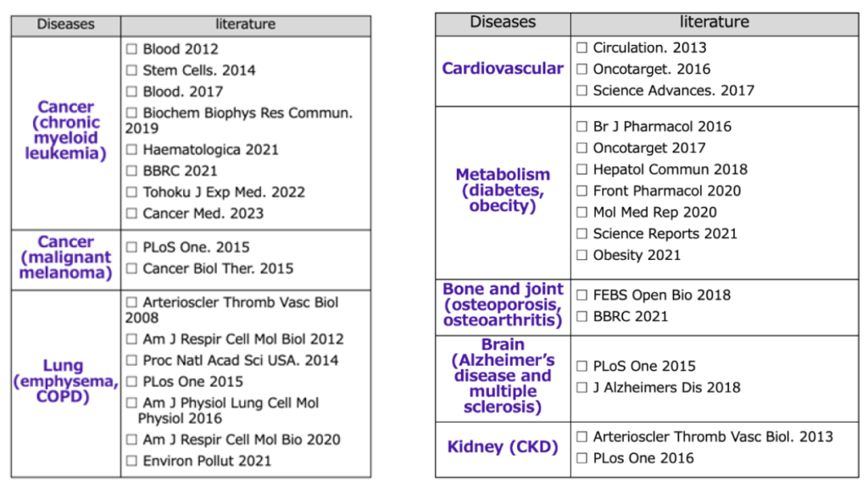868x487 pixels.
Task: Enable the Obesity 2021 checkbox
Action: [x=581, y=255]
